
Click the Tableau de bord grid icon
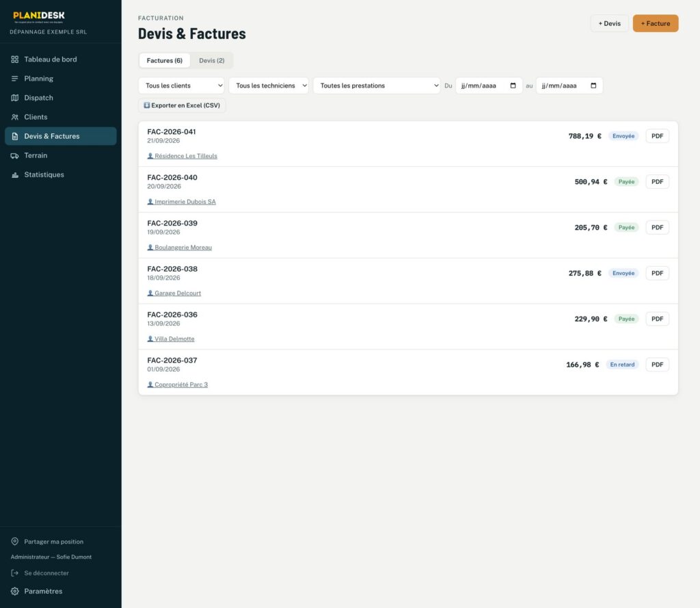point(15,60)
